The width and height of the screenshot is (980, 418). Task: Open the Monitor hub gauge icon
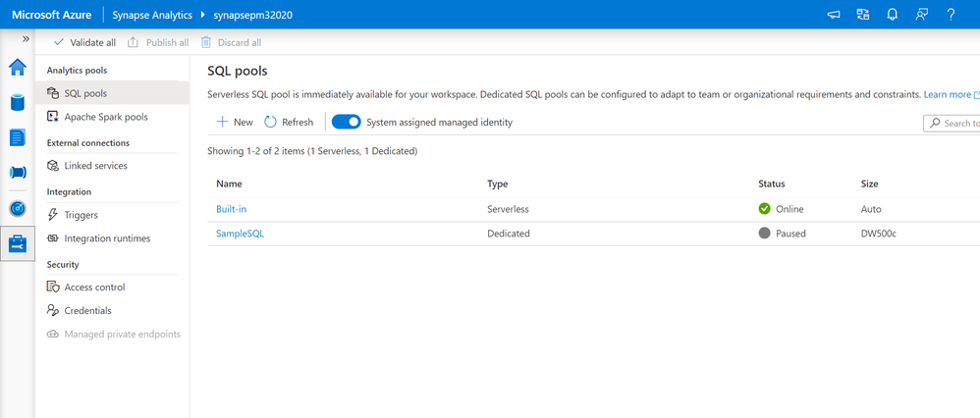(x=18, y=209)
